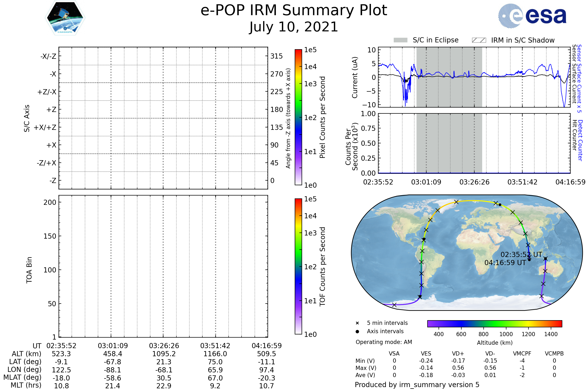The width and height of the screenshot is (588, 392).
Task: Click the gray S/C in Eclipse legend swatch
Action: click(x=400, y=40)
